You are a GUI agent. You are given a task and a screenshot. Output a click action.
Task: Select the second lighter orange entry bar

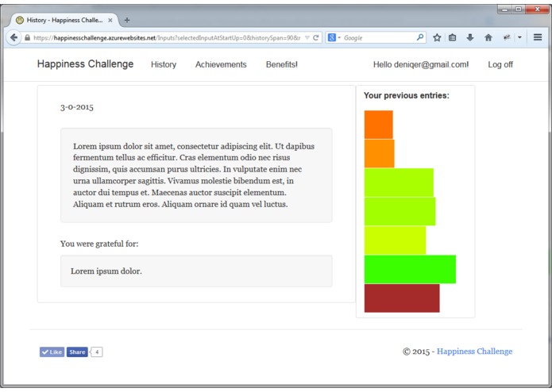[x=379, y=154]
